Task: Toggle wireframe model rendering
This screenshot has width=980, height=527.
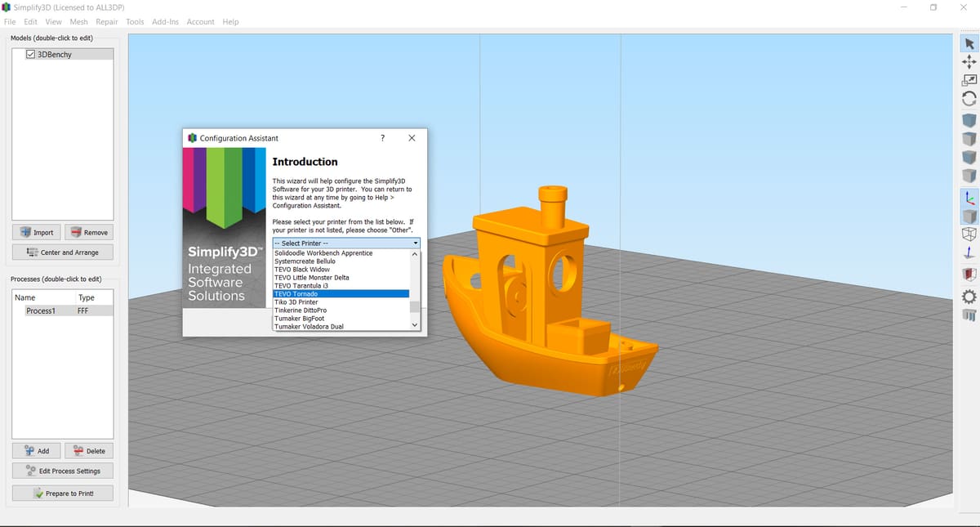Action: [x=969, y=234]
